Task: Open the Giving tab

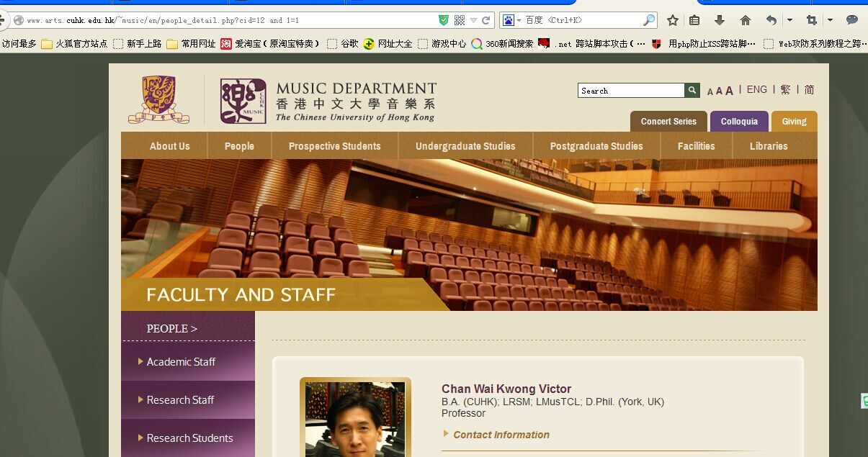Action: tap(794, 121)
